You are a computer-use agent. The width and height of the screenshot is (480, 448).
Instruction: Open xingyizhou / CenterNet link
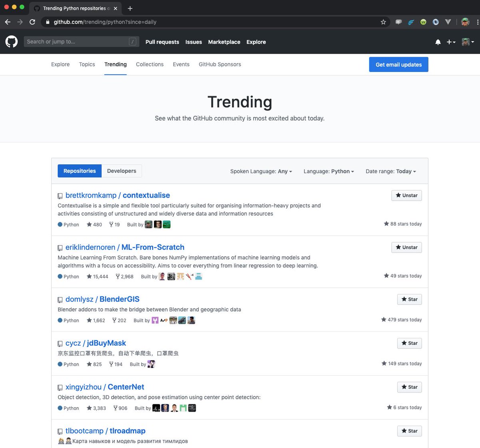[x=105, y=387]
